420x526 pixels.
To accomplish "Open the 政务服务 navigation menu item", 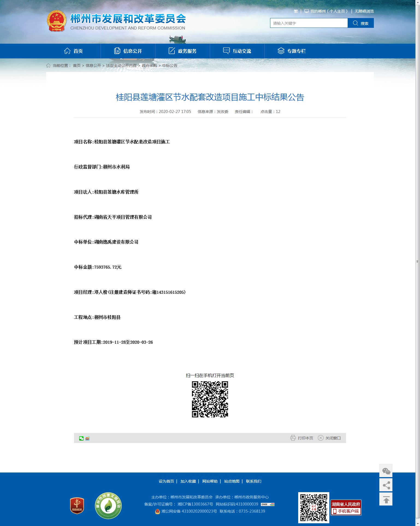I will point(182,51).
